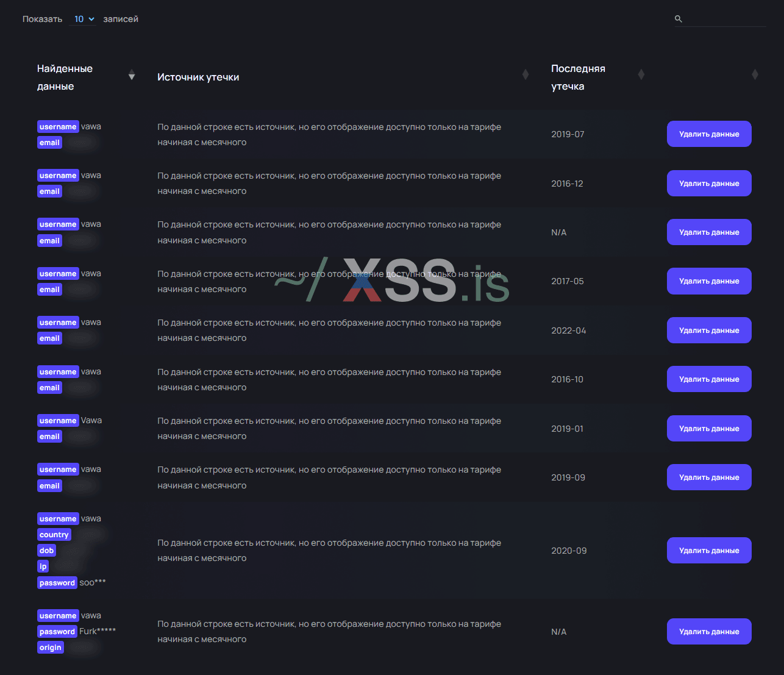The width and height of the screenshot is (784, 675).
Task: Select the "Найденные данные" column header text
Action: (x=65, y=77)
